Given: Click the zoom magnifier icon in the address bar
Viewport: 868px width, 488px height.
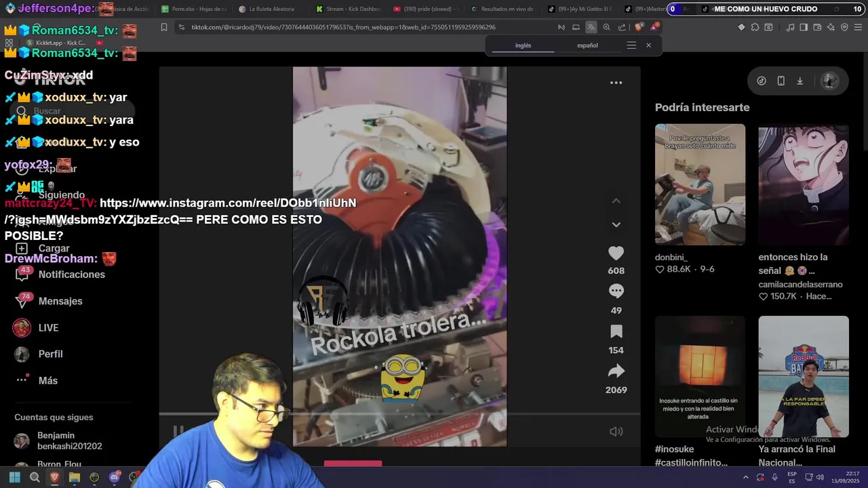Looking at the screenshot, I should (606, 27).
